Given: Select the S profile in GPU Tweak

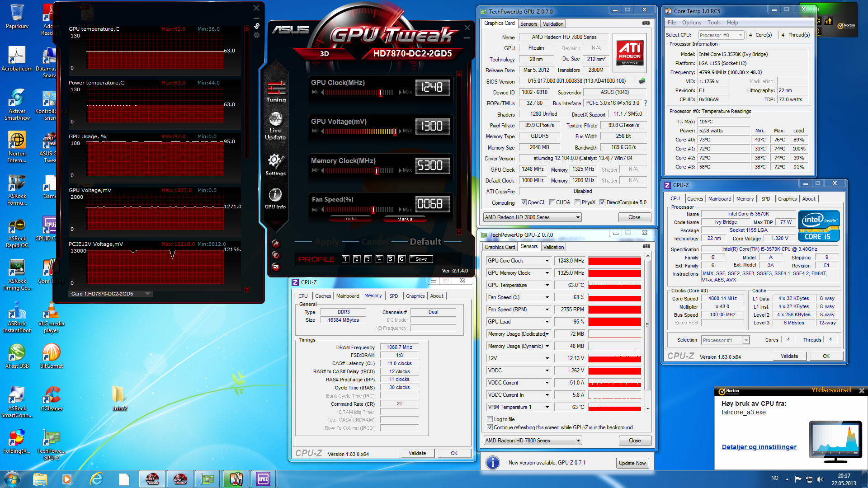Looking at the screenshot, I should [x=391, y=259].
